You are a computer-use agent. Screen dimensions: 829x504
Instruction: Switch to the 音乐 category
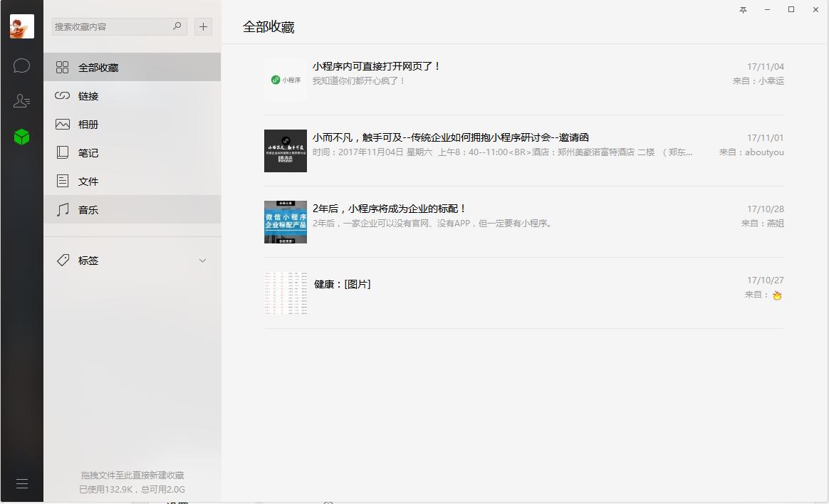coord(89,209)
